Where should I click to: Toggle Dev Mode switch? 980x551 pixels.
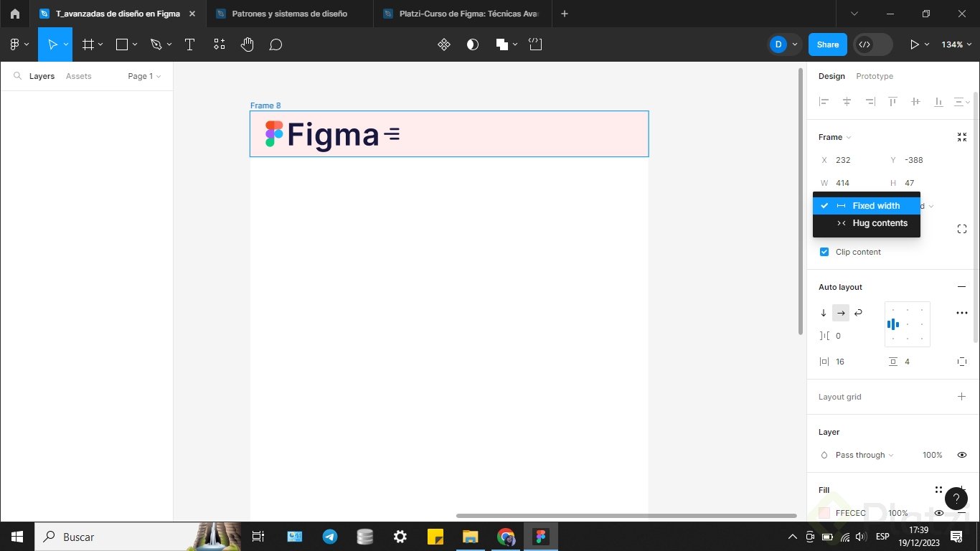(873, 44)
